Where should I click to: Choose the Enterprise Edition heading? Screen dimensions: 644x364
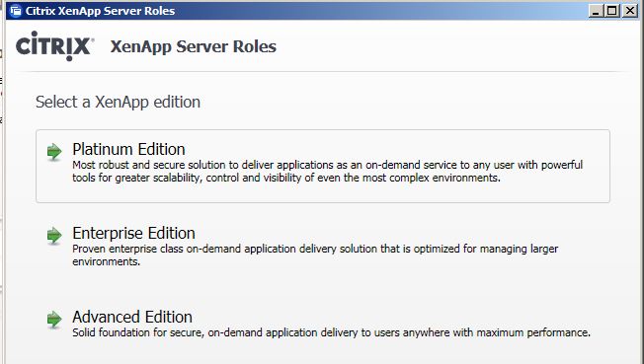coord(133,233)
